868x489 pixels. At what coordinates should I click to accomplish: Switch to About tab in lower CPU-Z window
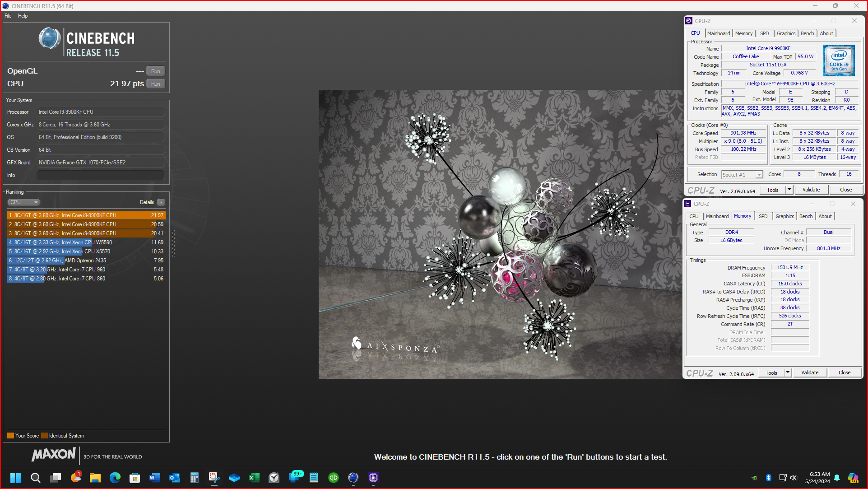(825, 216)
